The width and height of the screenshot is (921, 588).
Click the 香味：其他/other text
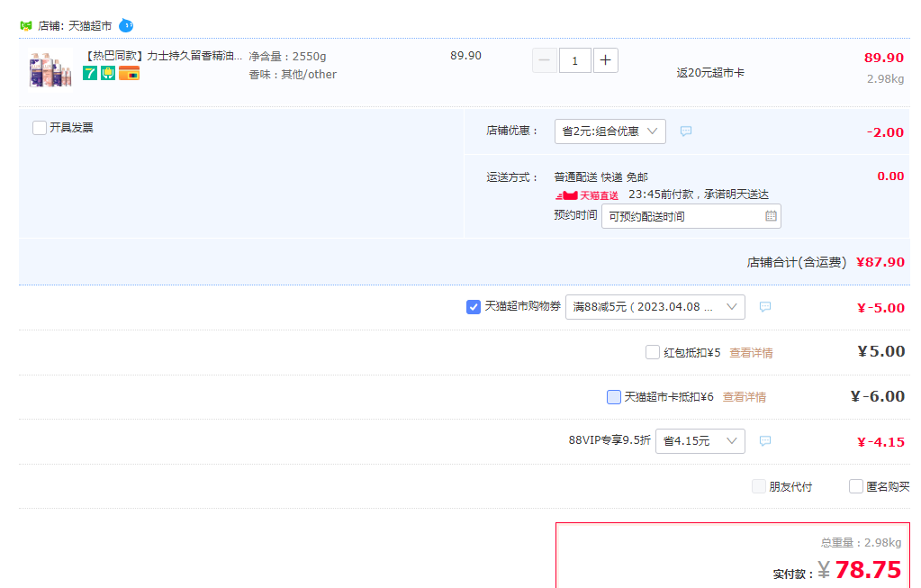click(x=293, y=75)
